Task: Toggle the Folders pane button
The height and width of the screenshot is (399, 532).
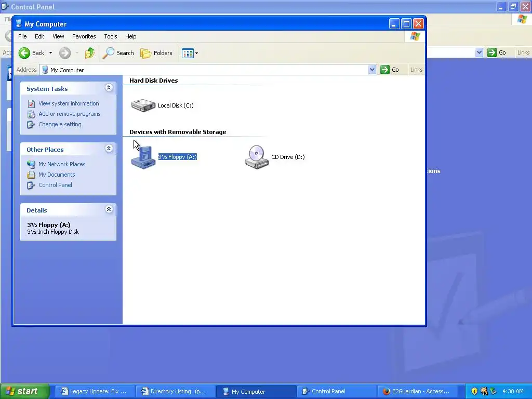Action: point(156,53)
